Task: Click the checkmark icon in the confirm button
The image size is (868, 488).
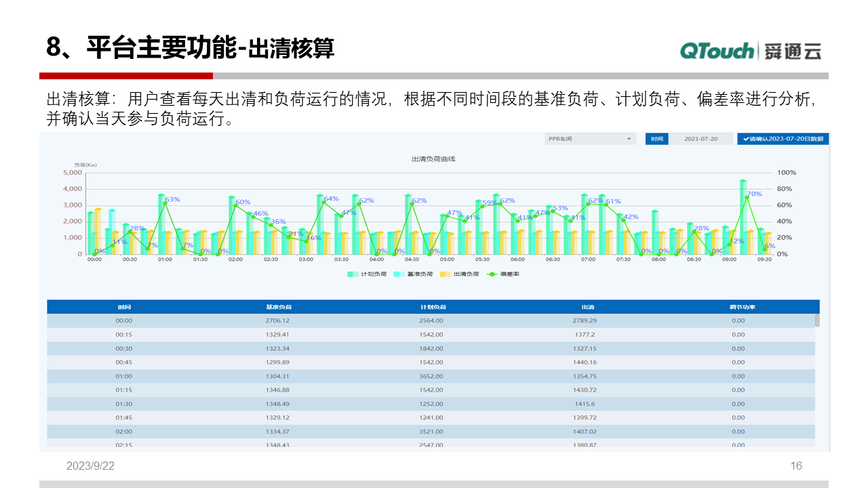Action: 747,139
